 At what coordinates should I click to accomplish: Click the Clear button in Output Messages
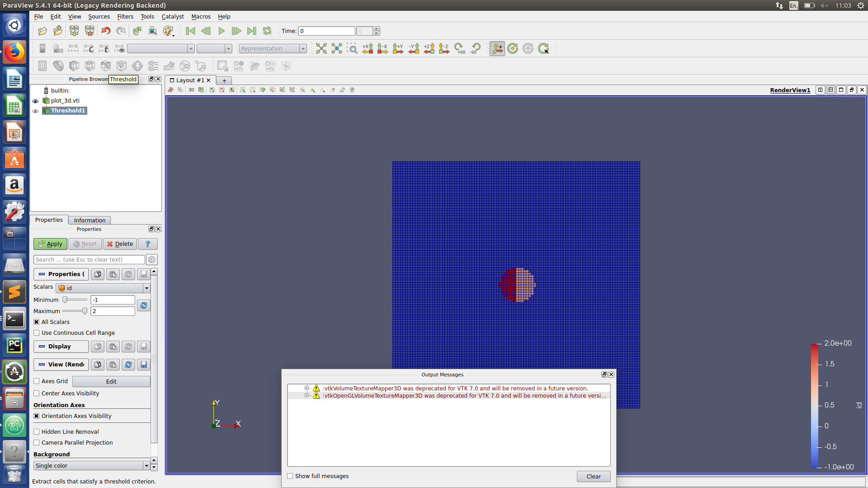click(x=593, y=477)
